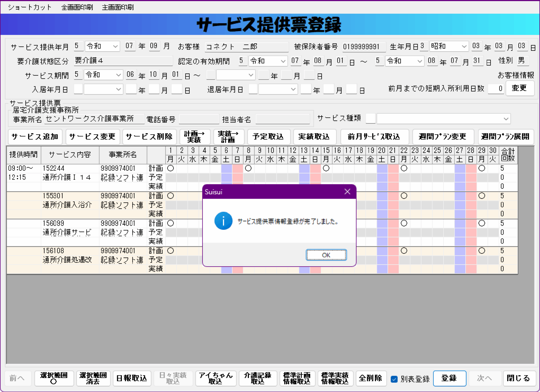Viewport: 540px width, 392px height.
Task: Close the Suisui dialog with X
Action: (347, 192)
